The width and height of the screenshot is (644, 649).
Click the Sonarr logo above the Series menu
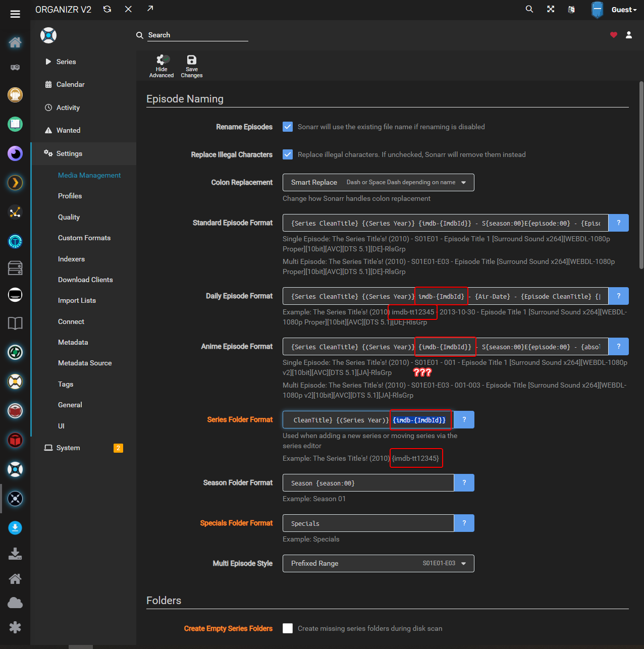tap(48, 35)
